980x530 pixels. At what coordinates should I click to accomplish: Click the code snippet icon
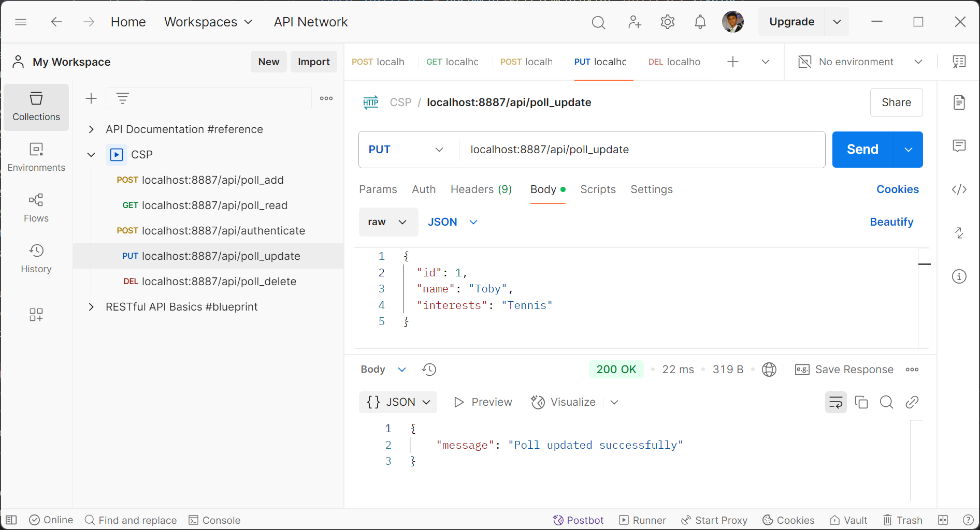tap(959, 189)
